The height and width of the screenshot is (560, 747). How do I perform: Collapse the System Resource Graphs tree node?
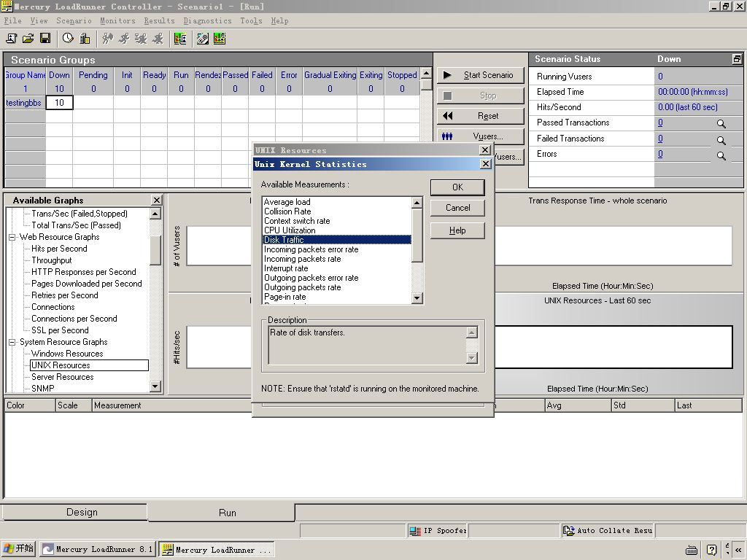[12, 343]
